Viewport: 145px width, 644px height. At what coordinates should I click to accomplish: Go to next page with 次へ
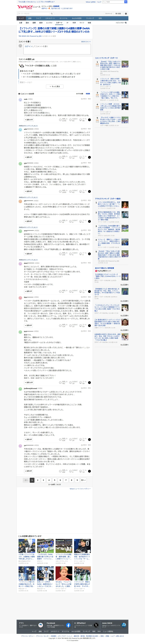pos(83,480)
